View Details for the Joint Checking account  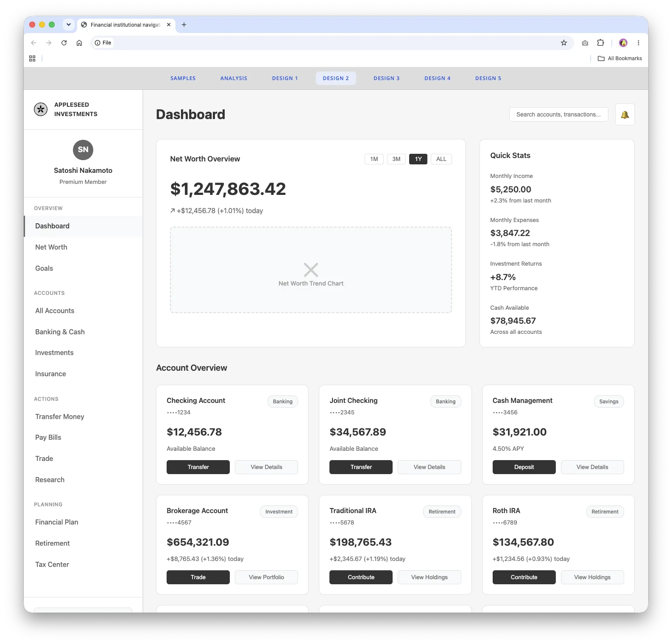coord(429,467)
